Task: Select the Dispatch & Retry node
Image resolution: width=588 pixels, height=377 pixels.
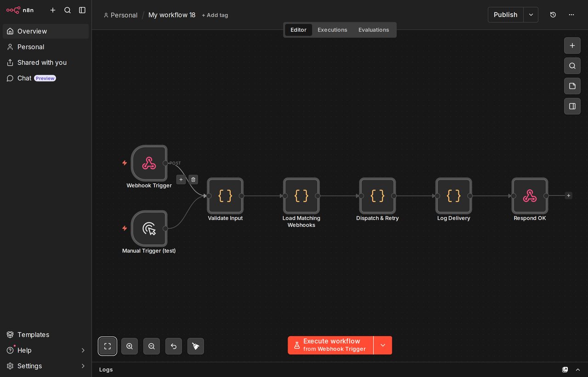Action: [x=378, y=196]
